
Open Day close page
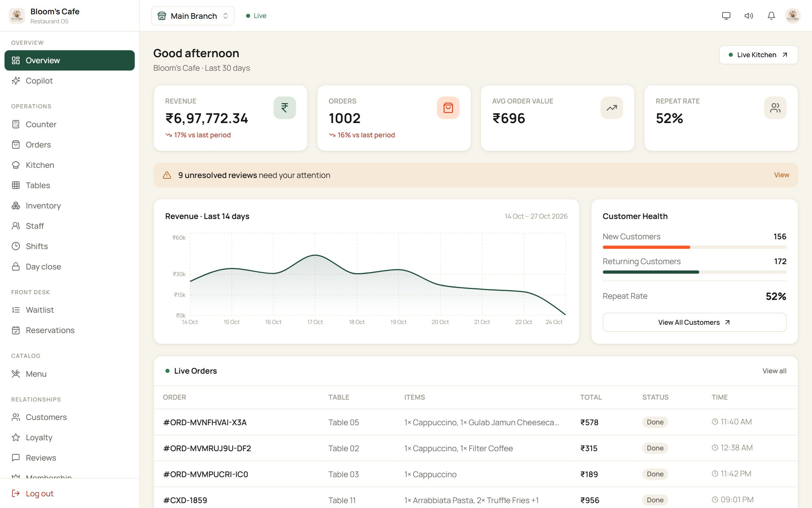point(70,267)
